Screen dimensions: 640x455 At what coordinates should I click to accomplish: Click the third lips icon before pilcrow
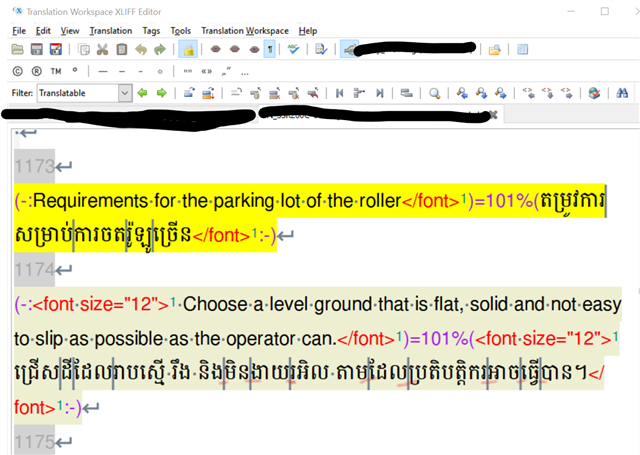pos(254,49)
